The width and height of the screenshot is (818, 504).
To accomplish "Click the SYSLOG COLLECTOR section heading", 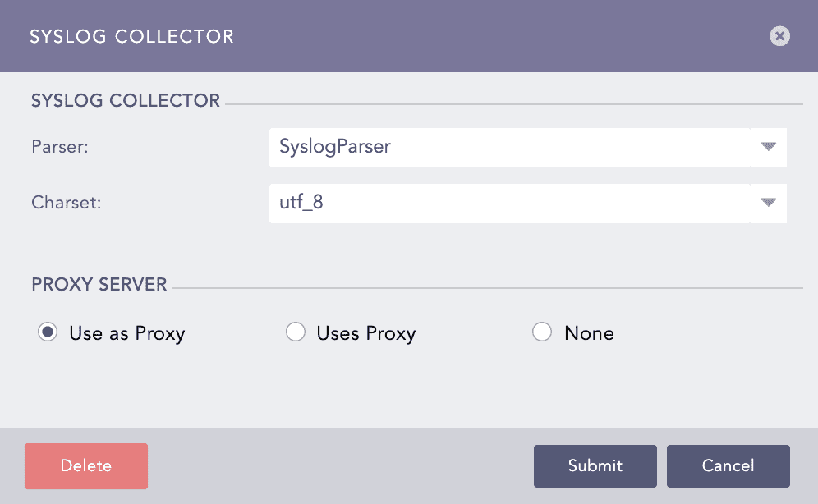I will 126,101.
